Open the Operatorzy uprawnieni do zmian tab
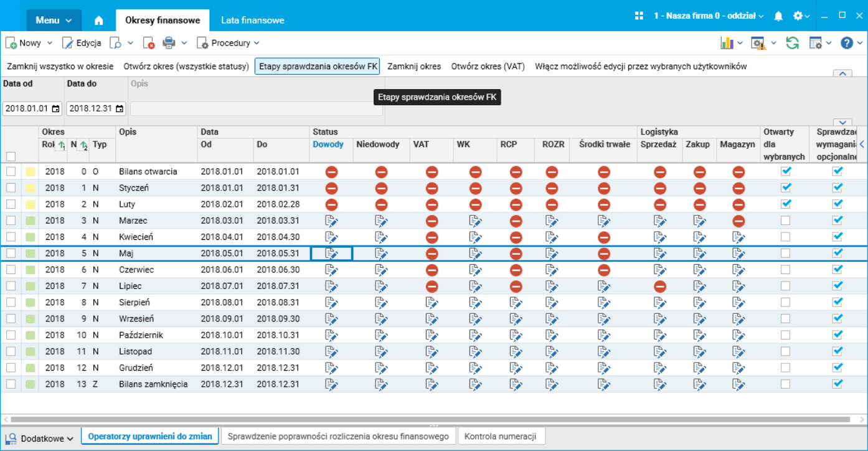Image resolution: width=868 pixels, height=451 pixels. click(x=150, y=437)
